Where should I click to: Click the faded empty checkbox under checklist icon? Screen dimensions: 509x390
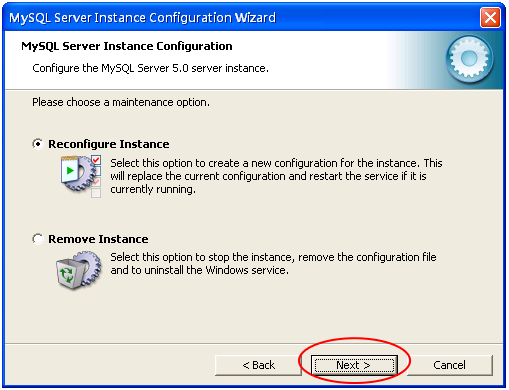point(96,193)
